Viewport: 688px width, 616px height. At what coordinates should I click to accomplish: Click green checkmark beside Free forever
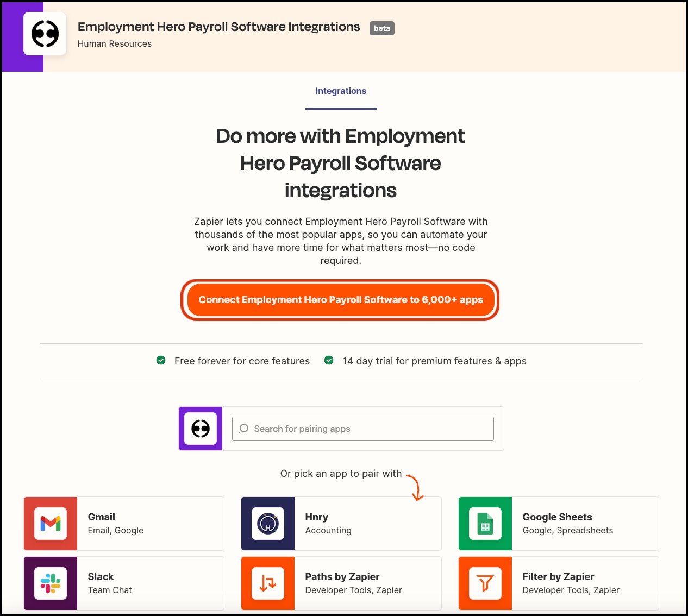pos(161,361)
